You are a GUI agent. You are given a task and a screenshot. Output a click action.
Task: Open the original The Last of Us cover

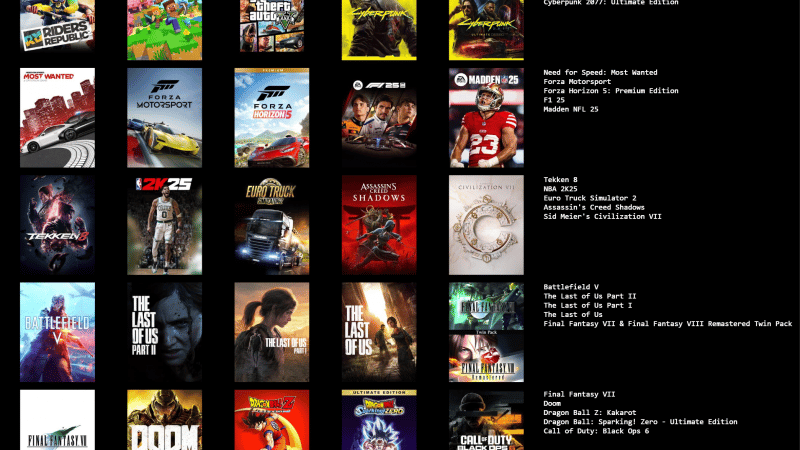click(x=379, y=332)
